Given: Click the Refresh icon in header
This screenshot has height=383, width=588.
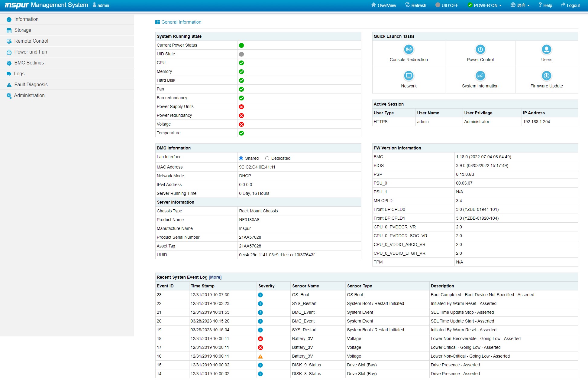Looking at the screenshot, I should [x=408, y=5].
